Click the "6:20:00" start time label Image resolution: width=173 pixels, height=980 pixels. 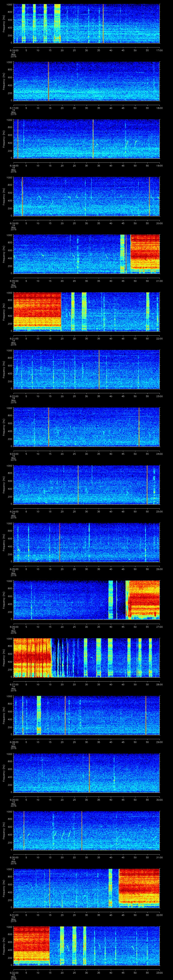pos(14,281)
